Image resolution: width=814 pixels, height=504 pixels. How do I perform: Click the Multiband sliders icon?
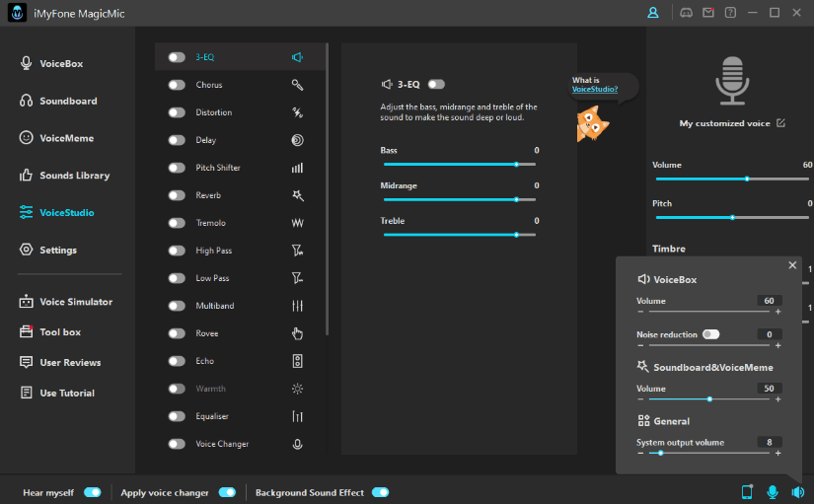tap(297, 306)
